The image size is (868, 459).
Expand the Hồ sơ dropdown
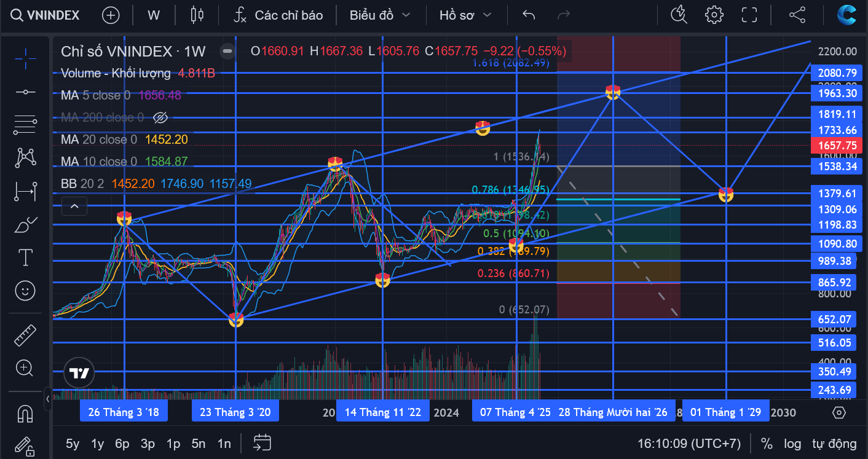pyautogui.click(x=465, y=15)
